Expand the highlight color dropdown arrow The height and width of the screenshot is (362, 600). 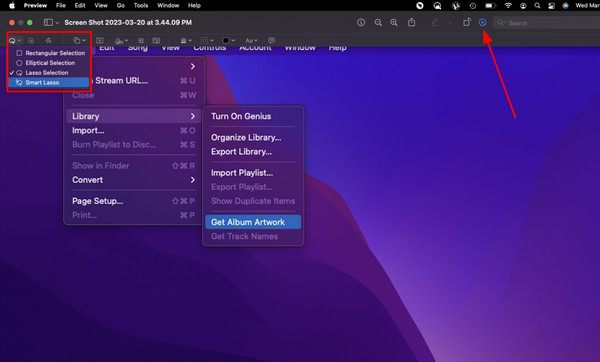450,23
